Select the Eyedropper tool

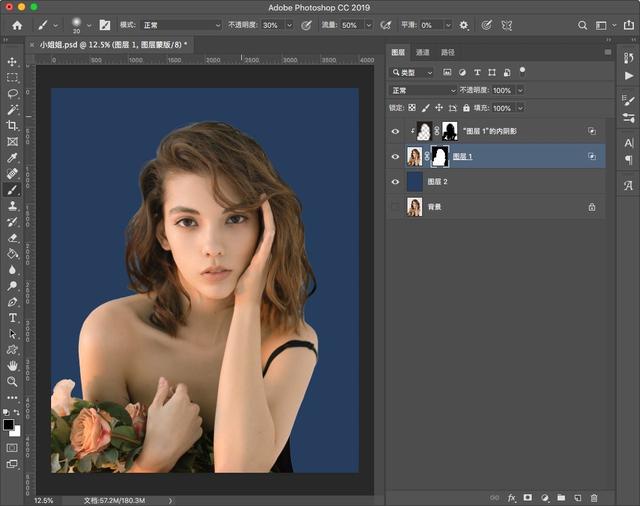point(12,158)
